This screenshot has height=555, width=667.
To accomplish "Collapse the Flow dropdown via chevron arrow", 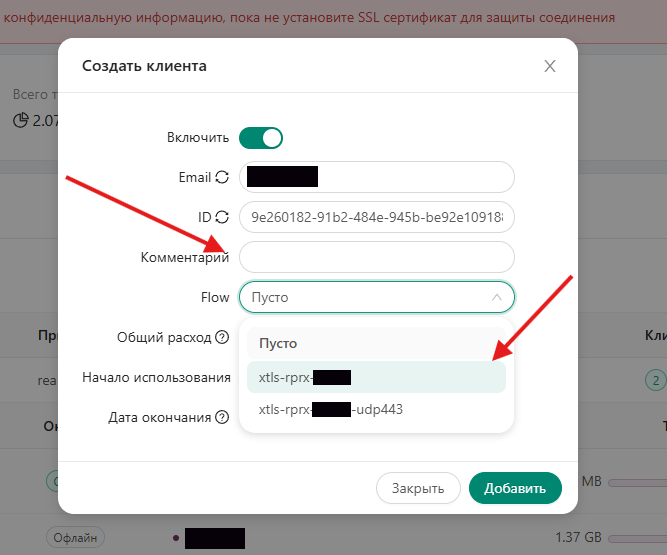I will pos(496,297).
